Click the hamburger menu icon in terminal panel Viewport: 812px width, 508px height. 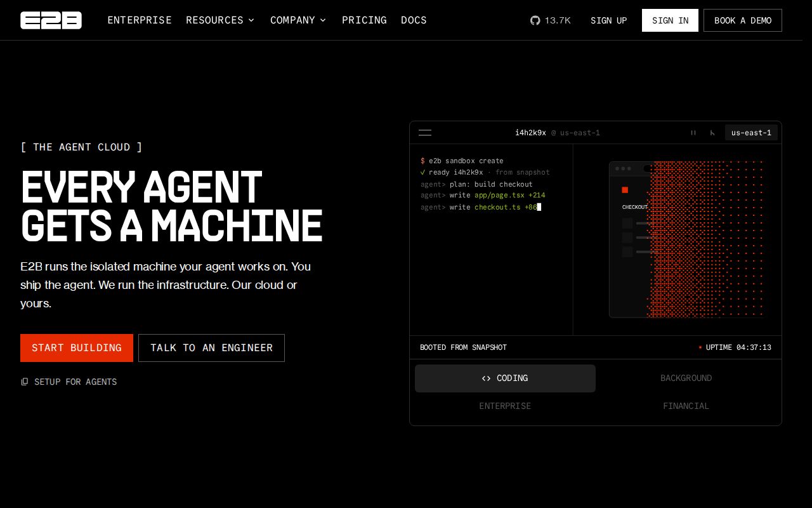(x=425, y=133)
